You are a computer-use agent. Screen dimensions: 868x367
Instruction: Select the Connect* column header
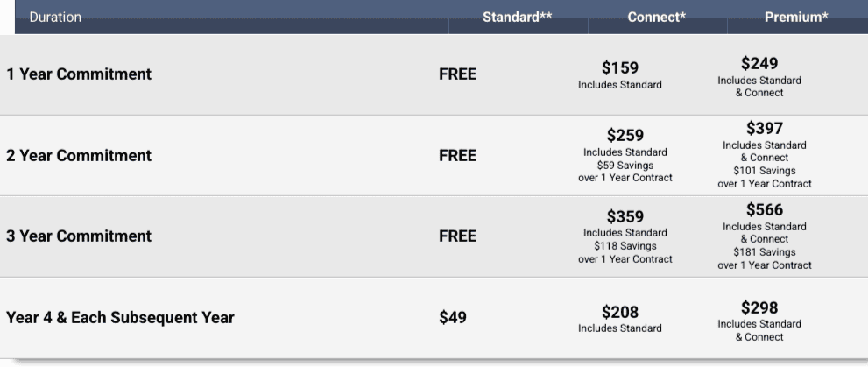pyautogui.click(x=656, y=18)
